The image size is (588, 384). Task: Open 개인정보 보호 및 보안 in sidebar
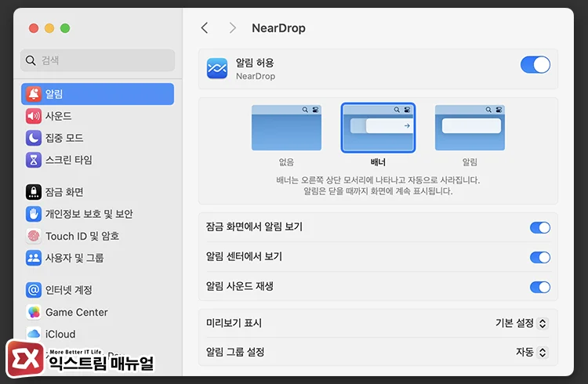point(97,214)
